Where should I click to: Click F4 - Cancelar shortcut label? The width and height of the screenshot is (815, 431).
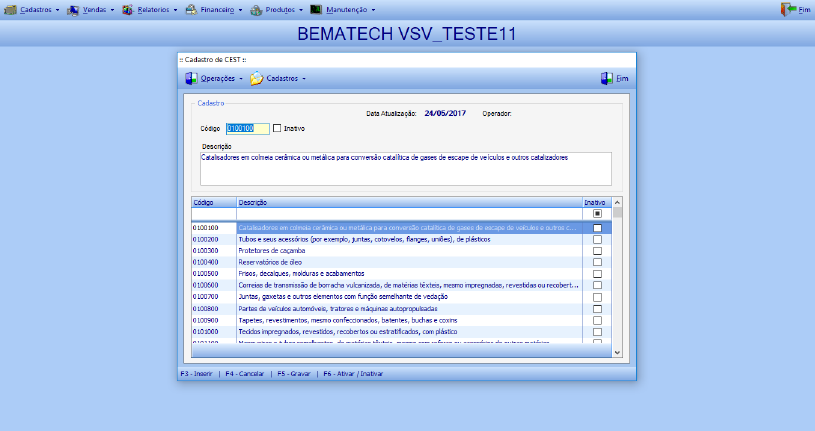[245, 374]
